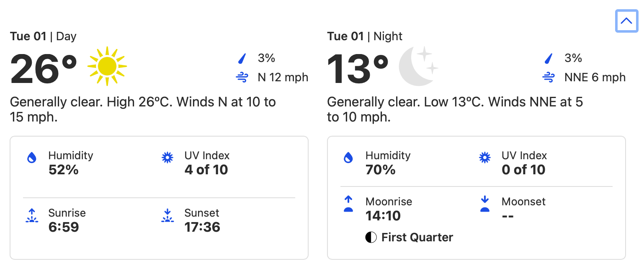The image size is (644, 269).
Task: Click the Tue 01 Night heading
Action: [365, 36]
